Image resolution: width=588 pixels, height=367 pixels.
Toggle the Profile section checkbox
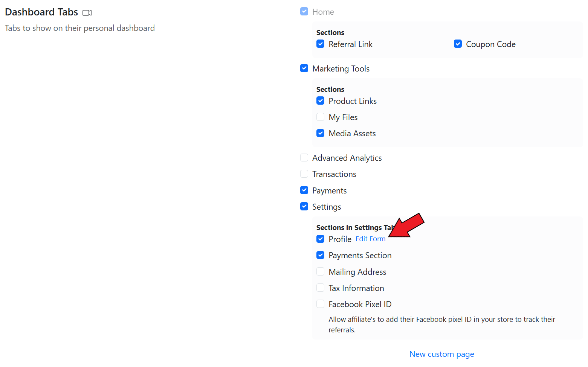(320, 239)
